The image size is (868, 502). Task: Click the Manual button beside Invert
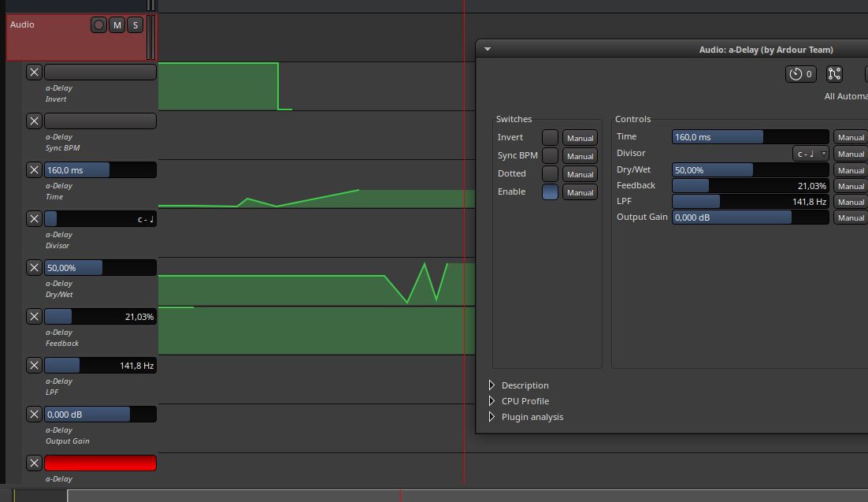tap(580, 138)
